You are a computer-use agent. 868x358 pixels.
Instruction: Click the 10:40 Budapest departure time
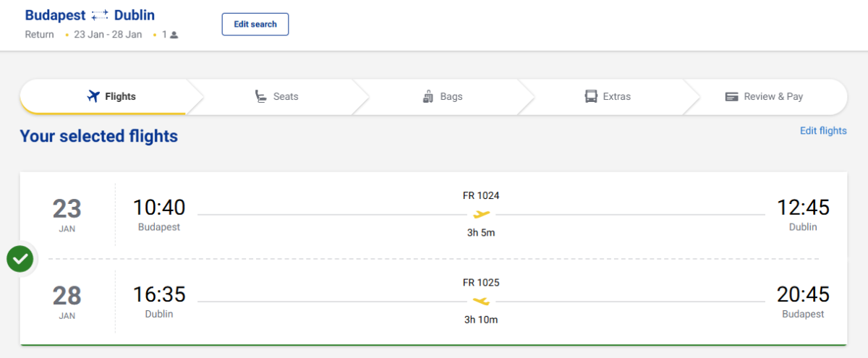(x=159, y=208)
